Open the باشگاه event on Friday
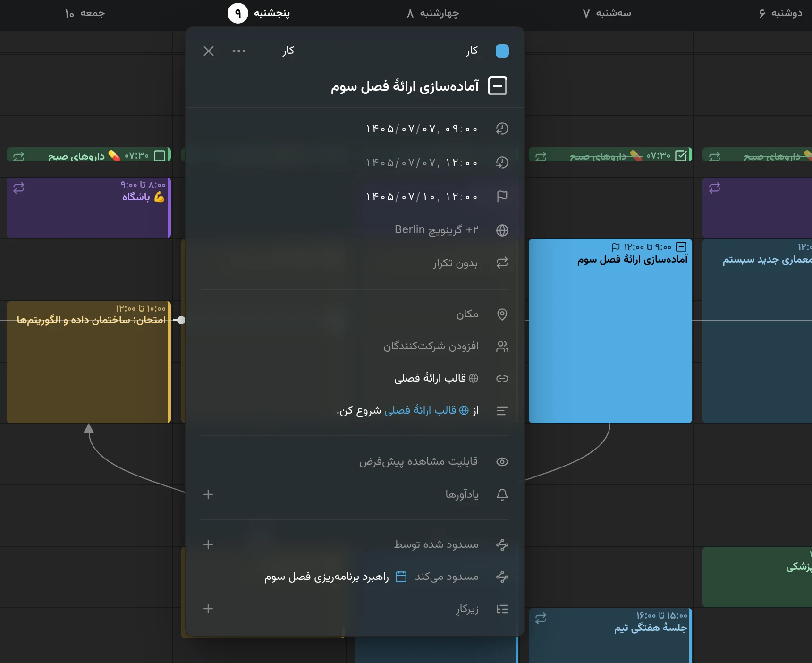 (89, 208)
